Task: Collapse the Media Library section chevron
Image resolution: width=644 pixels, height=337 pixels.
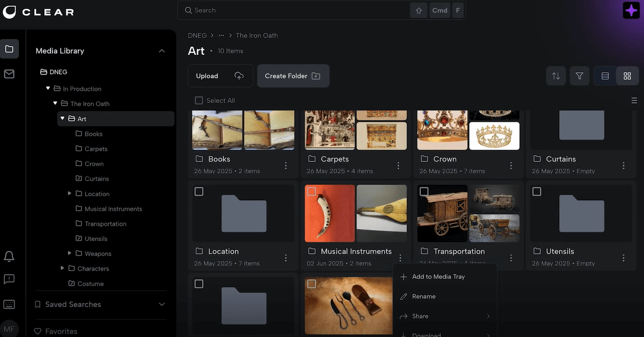Action: (162, 51)
